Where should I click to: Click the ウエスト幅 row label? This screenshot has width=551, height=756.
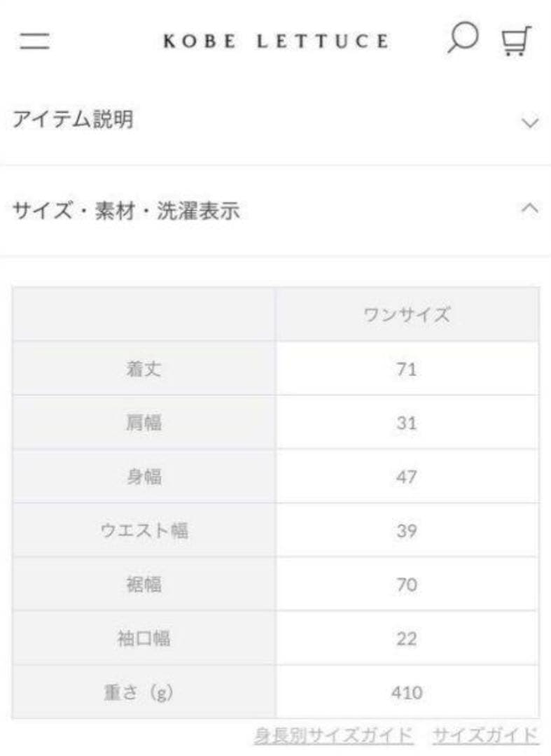tap(144, 531)
